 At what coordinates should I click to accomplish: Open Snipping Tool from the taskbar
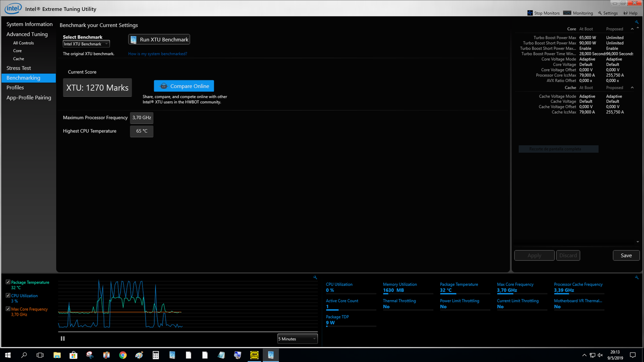click(x=90, y=355)
